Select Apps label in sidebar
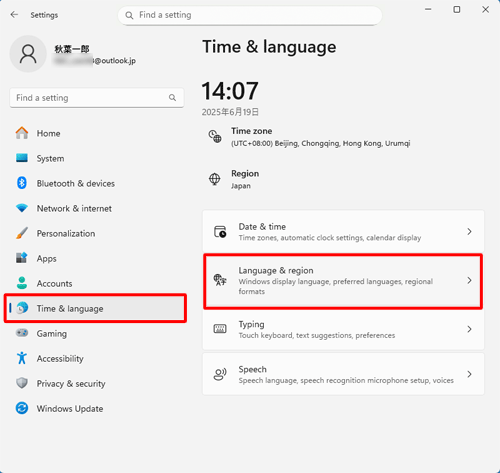This screenshot has height=473, width=500. tap(47, 259)
